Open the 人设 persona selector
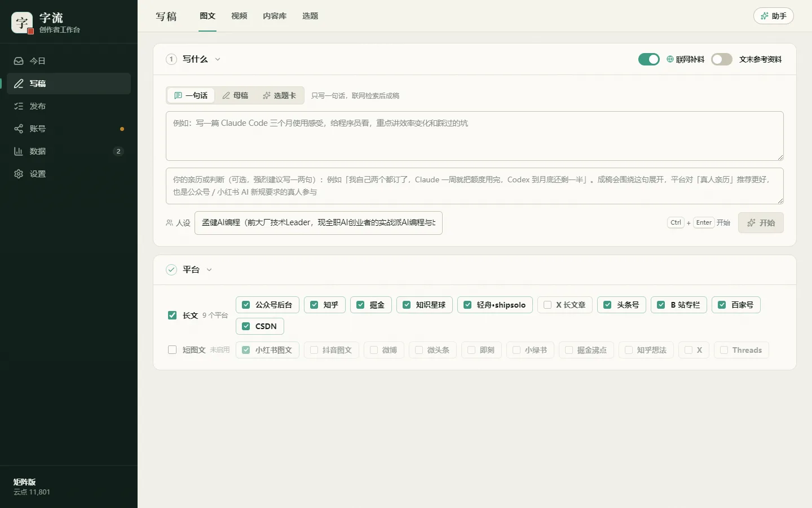This screenshot has height=508, width=812. 319,223
